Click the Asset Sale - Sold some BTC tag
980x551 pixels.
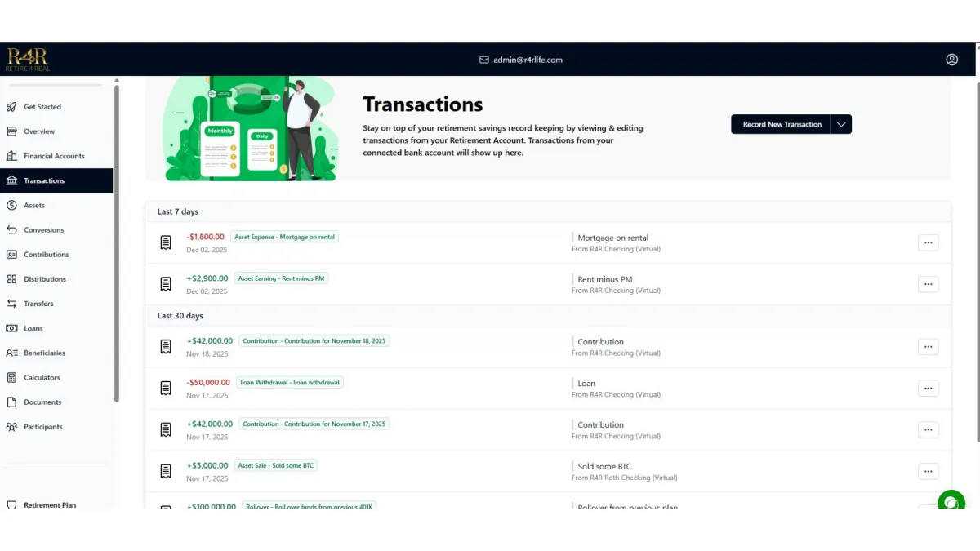(275, 465)
